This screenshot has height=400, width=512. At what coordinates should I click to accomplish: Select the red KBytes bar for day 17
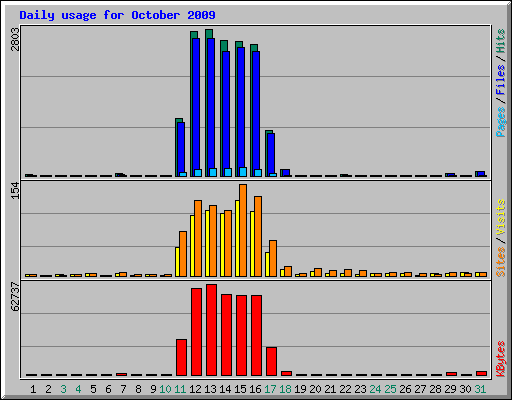click(271, 361)
